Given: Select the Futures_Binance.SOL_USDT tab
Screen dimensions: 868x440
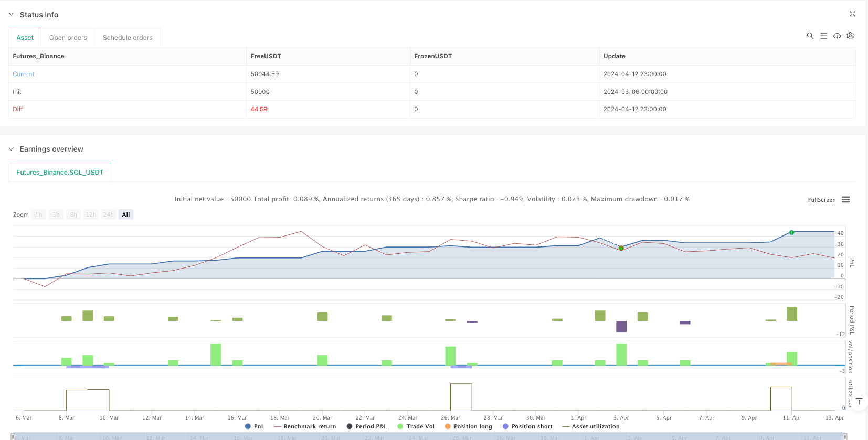Looking at the screenshot, I should coord(60,172).
